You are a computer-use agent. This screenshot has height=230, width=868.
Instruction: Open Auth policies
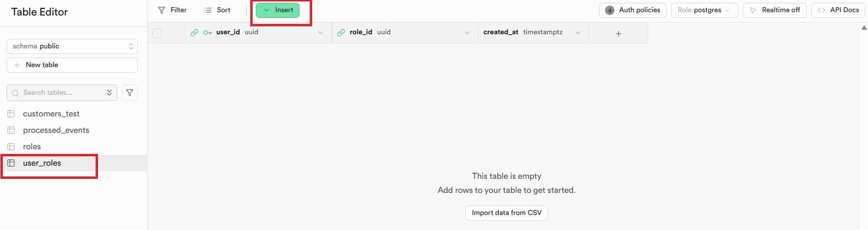click(x=632, y=10)
